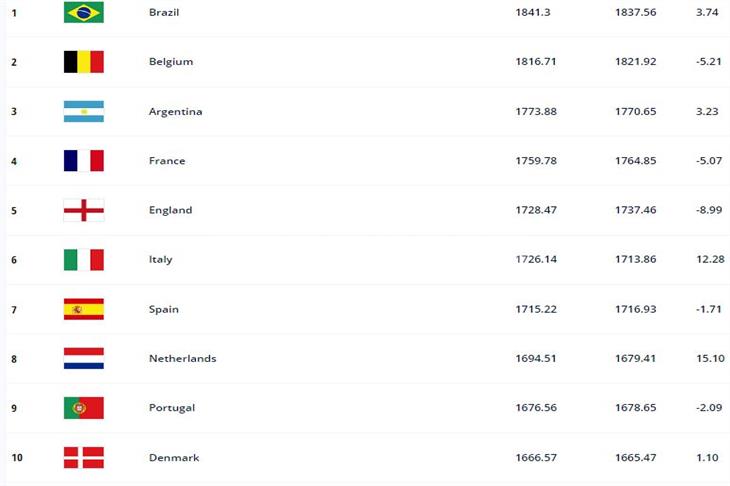730x486 pixels.
Task: Click the Argentina team name
Action: 176,112
